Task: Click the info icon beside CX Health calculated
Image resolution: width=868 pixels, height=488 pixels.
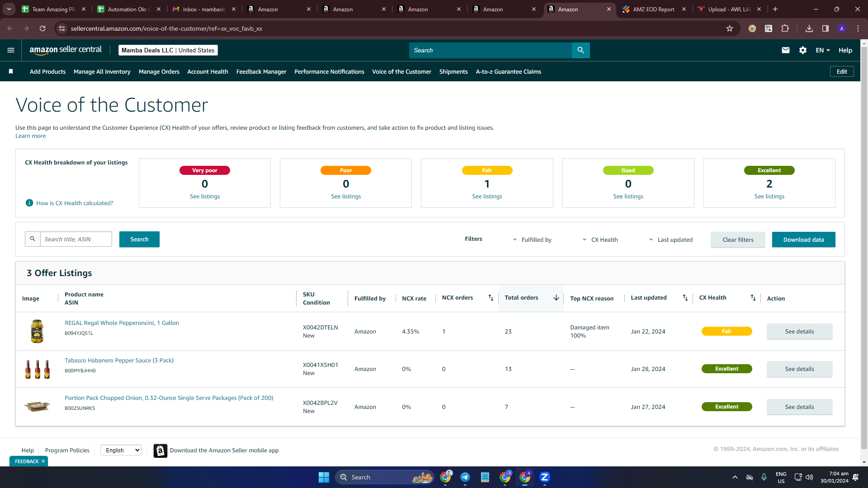Action: point(29,203)
